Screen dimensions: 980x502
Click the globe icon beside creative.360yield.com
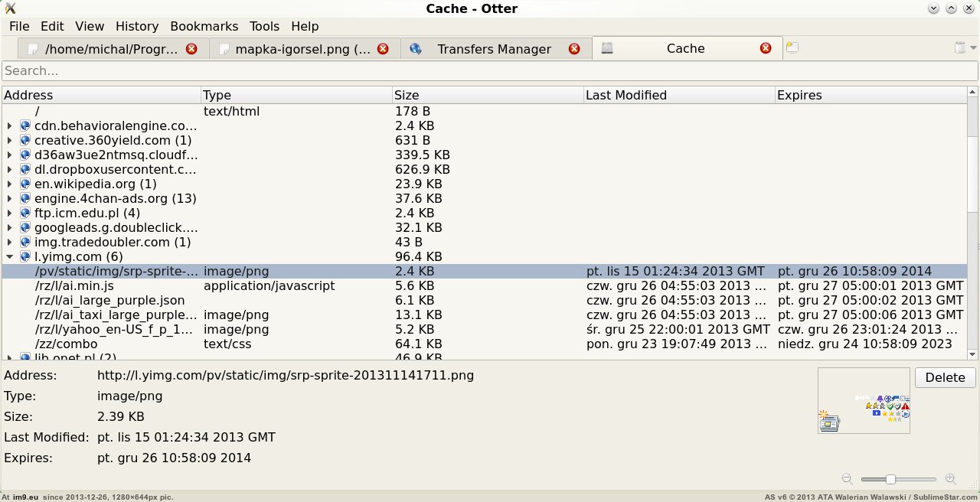pyautogui.click(x=25, y=140)
